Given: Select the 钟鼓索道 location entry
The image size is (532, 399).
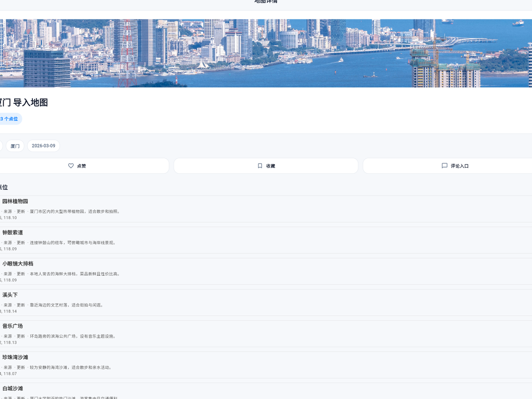Looking at the screenshot, I should click(x=12, y=232).
